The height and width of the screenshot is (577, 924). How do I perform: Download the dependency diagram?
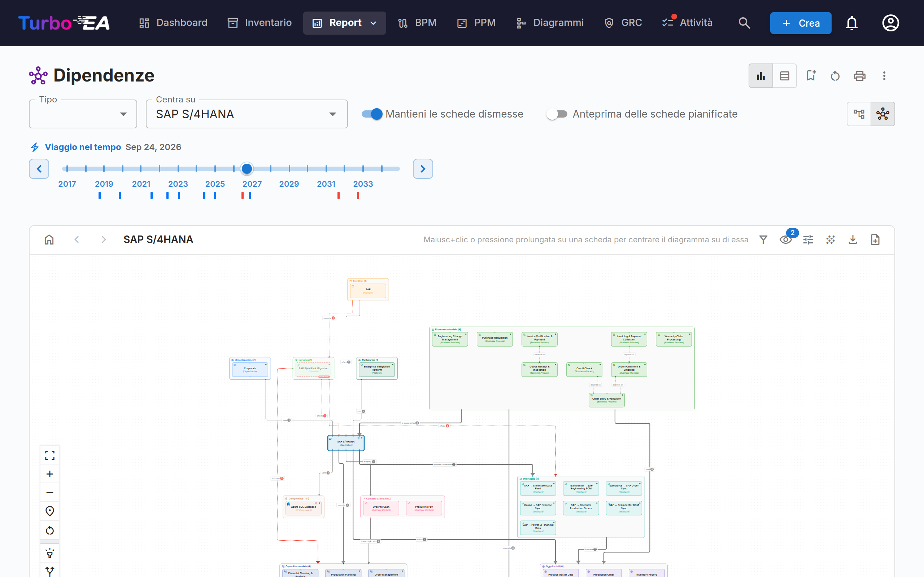(853, 240)
